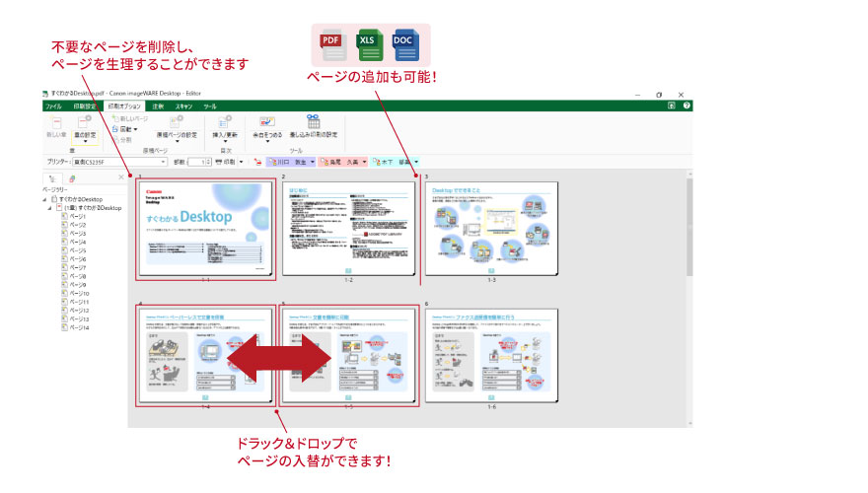Select the purple 川口 annotation user button
Screen dimensions: 868x493
coord(287,162)
